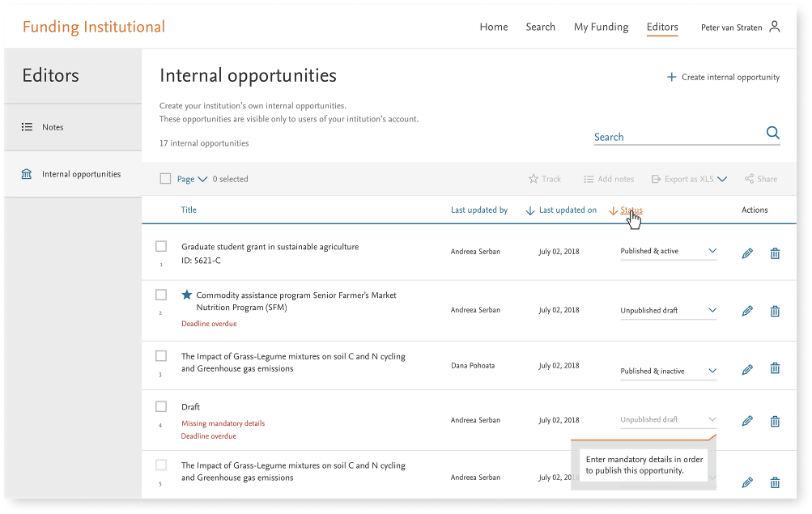Open the Published & inactive status dropdown
Viewport: 812px width, 514px height.
coord(668,372)
